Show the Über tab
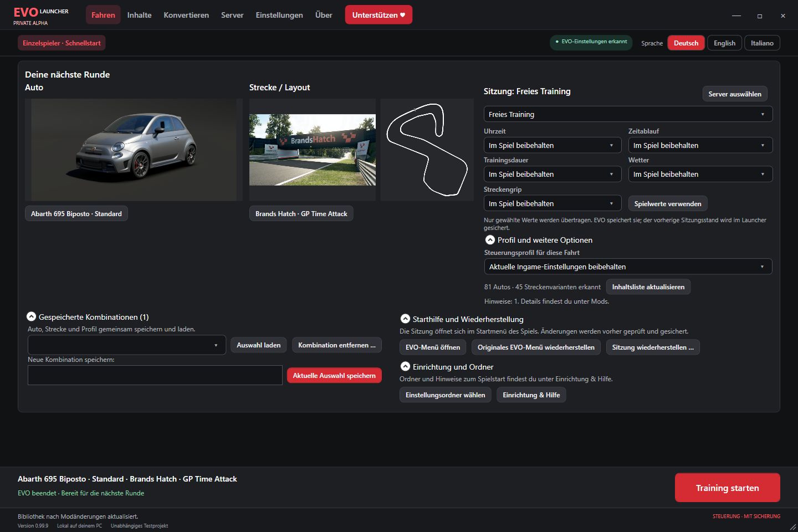 point(324,15)
